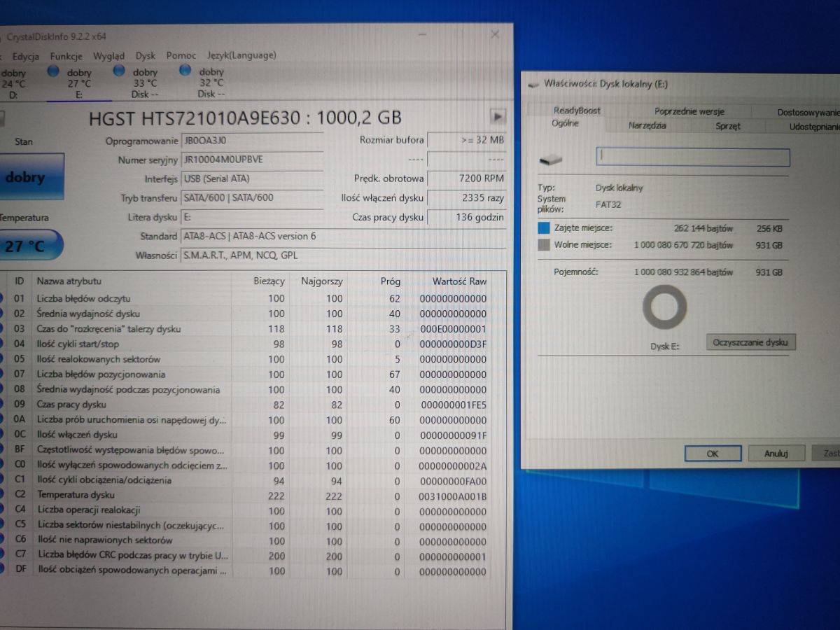Click the Wartość Raw column header
This screenshot has width=840, height=630.
pos(459,281)
